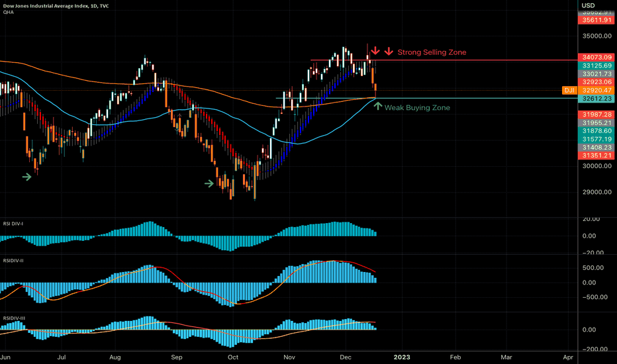The image size is (617, 364).
Task: Click the gray 33021.73 price label
Action: 596,74
